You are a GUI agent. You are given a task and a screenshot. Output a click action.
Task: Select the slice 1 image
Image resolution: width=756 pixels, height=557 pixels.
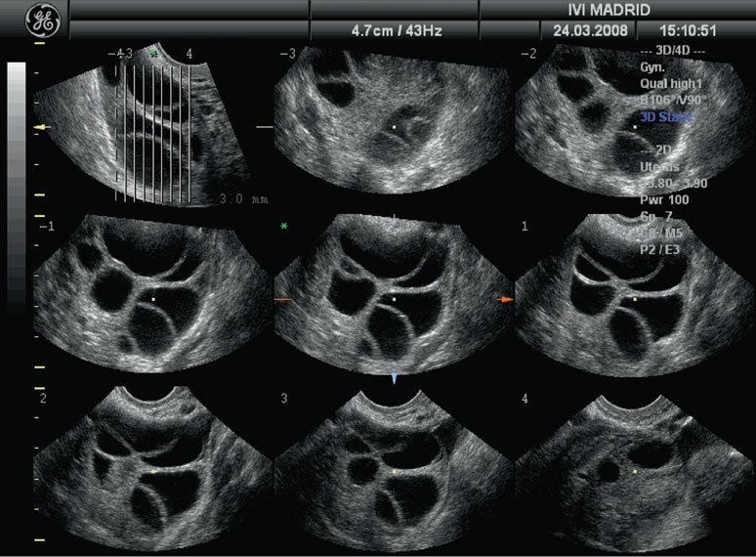(x=636, y=294)
